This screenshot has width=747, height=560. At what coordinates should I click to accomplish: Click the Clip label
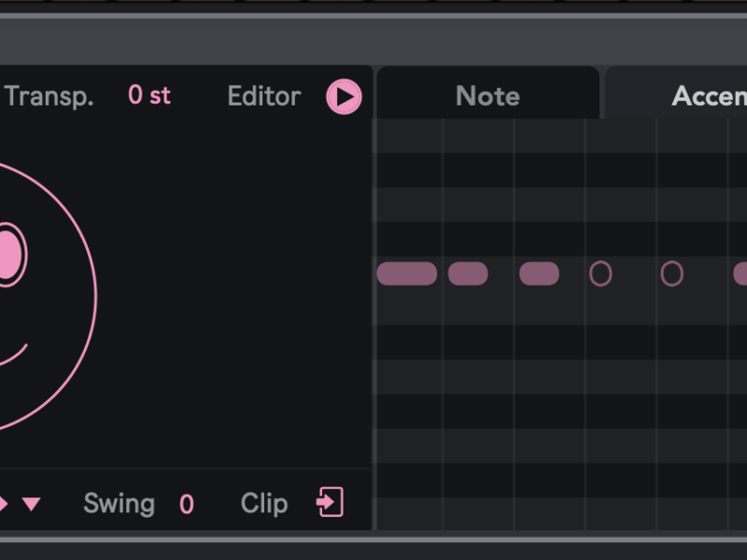[263, 503]
